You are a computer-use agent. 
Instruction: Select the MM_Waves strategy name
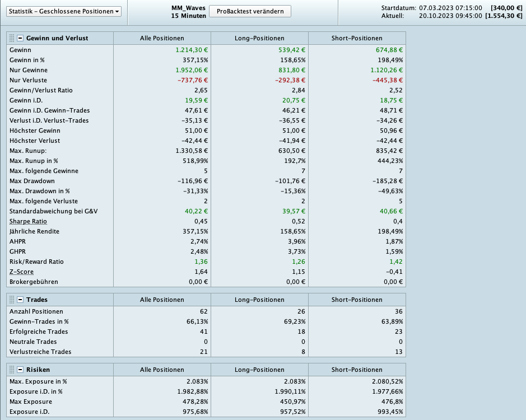(x=189, y=8)
